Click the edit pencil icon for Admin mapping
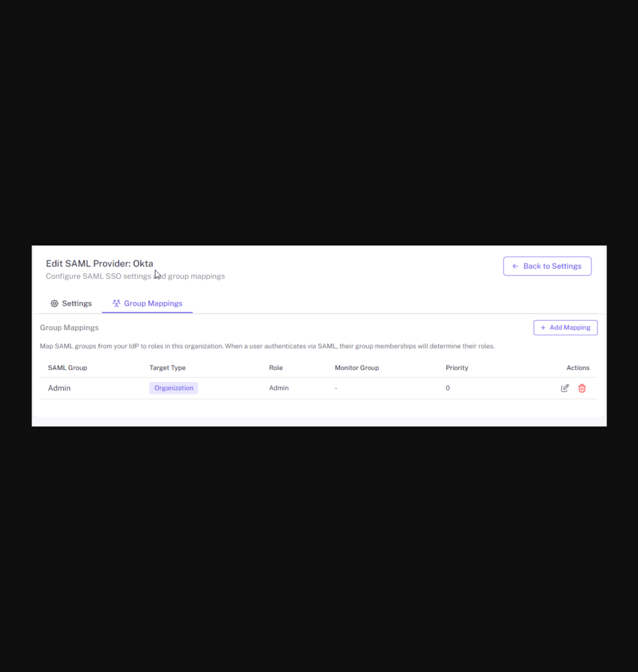The width and height of the screenshot is (638, 672). tap(564, 388)
